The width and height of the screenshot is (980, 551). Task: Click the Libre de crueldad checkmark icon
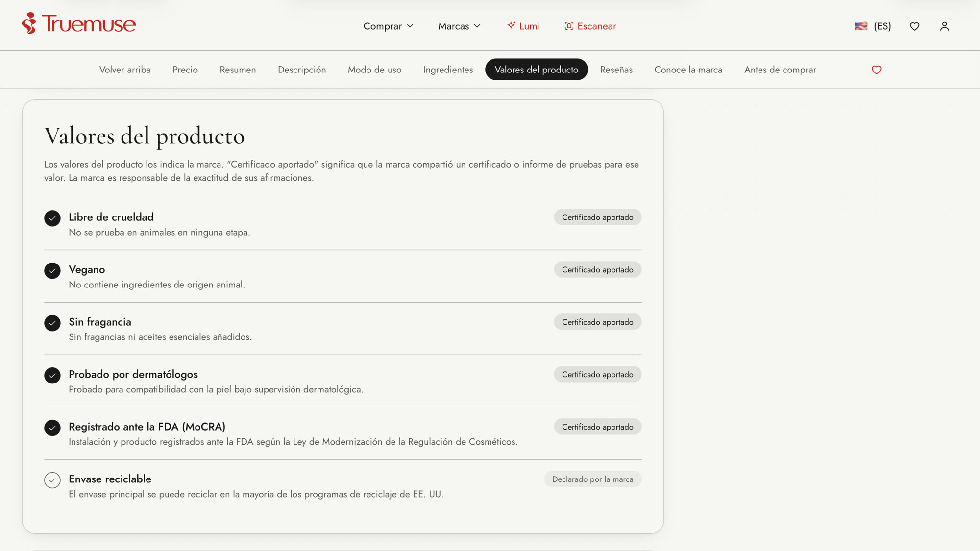(x=52, y=218)
